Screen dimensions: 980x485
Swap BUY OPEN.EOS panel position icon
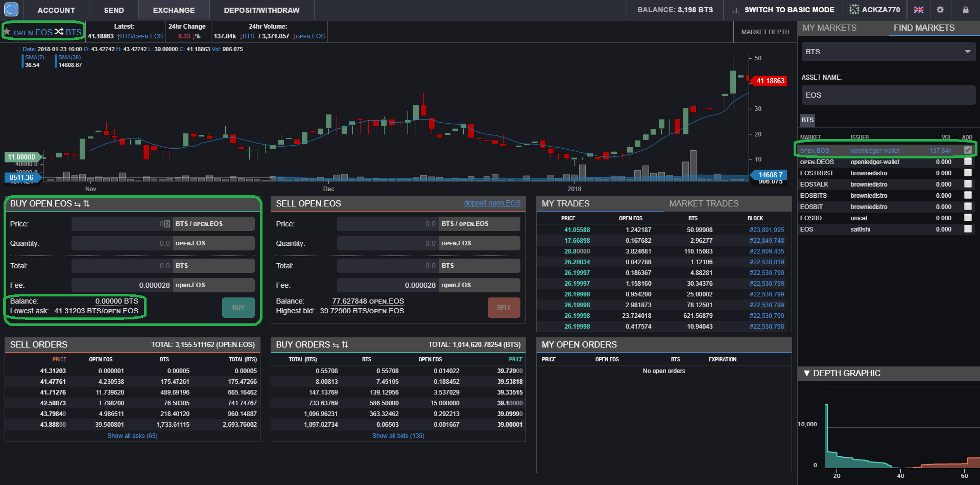click(78, 203)
